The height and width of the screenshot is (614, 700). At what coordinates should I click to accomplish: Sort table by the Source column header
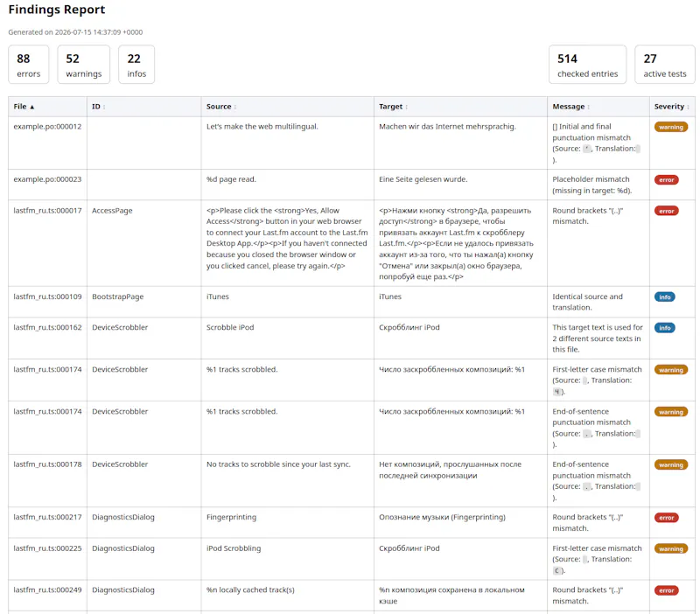(x=288, y=107)
